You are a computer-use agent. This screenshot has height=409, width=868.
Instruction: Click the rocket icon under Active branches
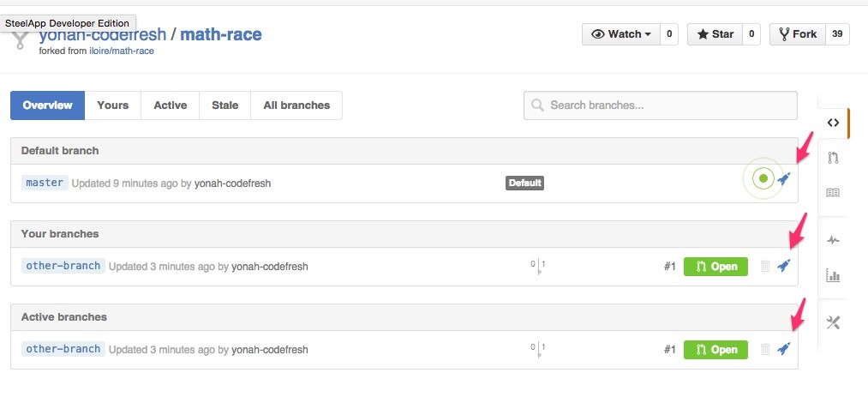pos(784,349)
